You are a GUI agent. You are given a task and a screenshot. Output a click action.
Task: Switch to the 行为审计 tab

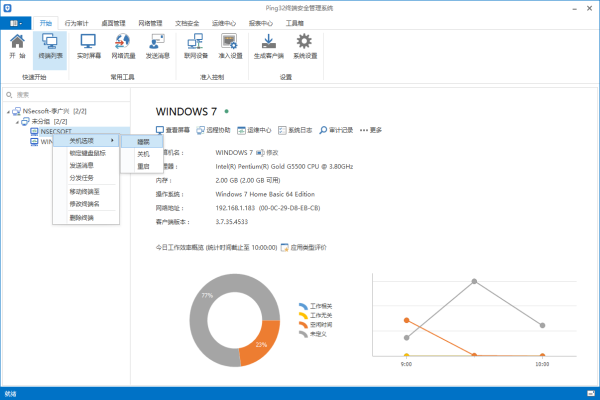click(77, 23)
